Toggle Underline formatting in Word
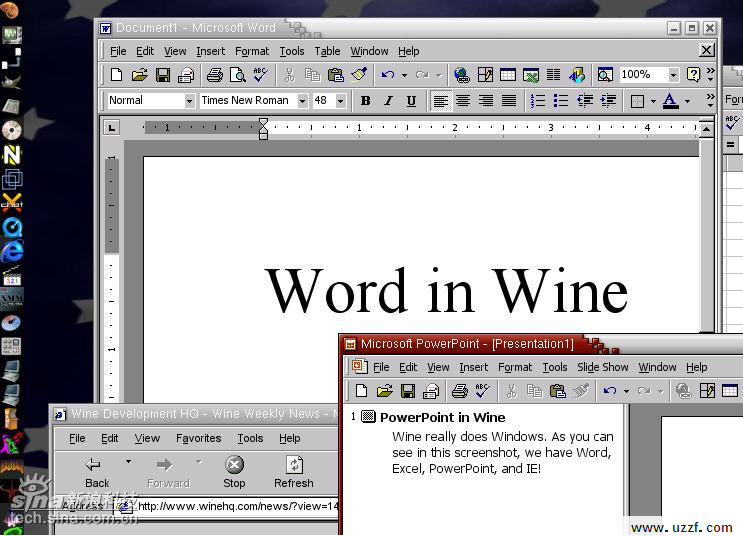This screenshot has height=536, width=743. click(x=411, y=101)
